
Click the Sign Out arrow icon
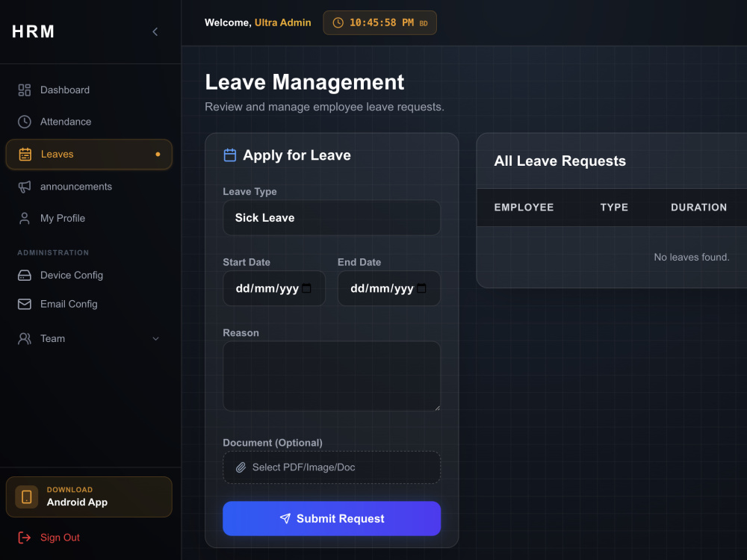pyautogui.click(x=25, y=538)
